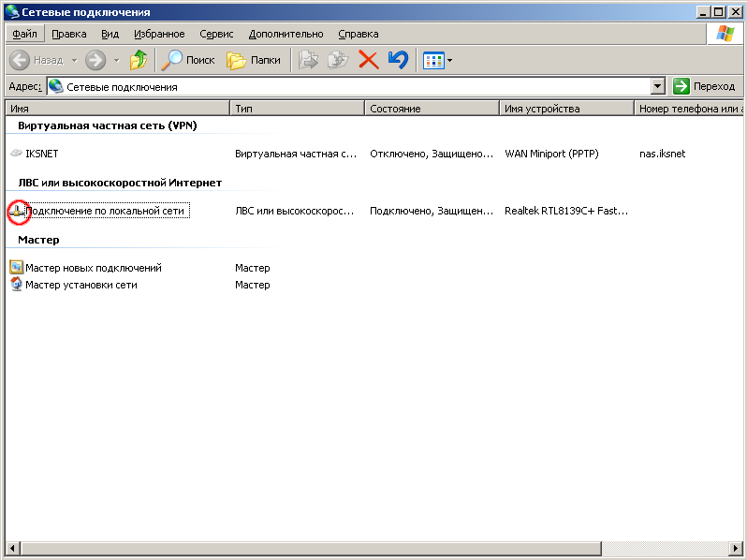The image size is (747, 560).
Task: Expand the address bar dropdown
Action: click(x=657, y=86)
